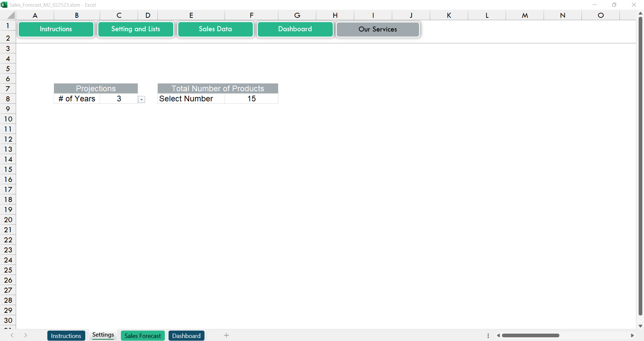
Task: Switch to the Sales Forecast sheet tab
Action: click(x=142, y=336)
